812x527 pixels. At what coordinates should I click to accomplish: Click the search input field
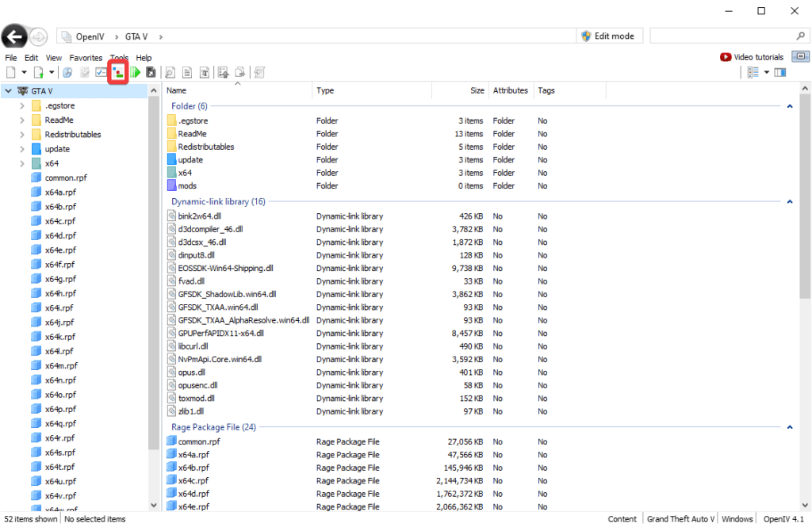pyautogui.click(x=722, y=36)
